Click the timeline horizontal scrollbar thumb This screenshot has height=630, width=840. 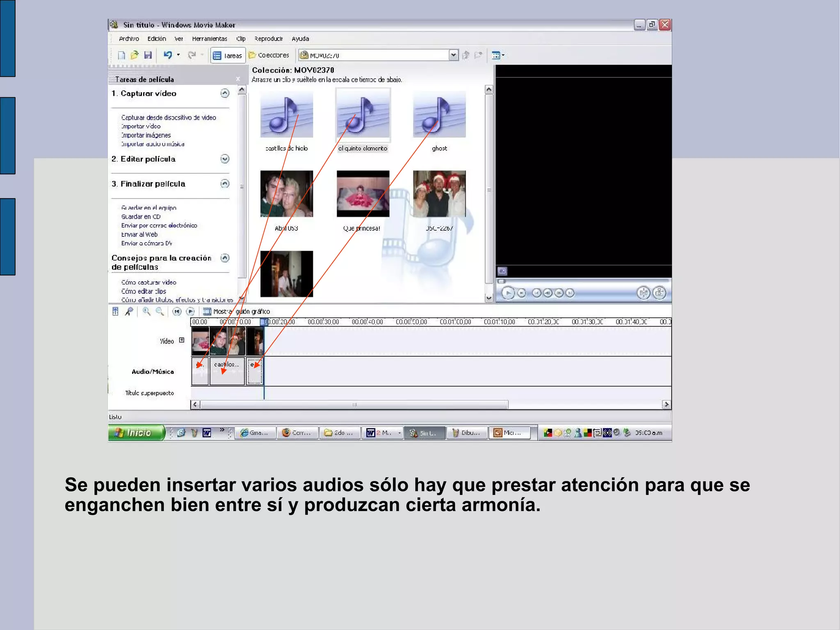pos(354,405)
